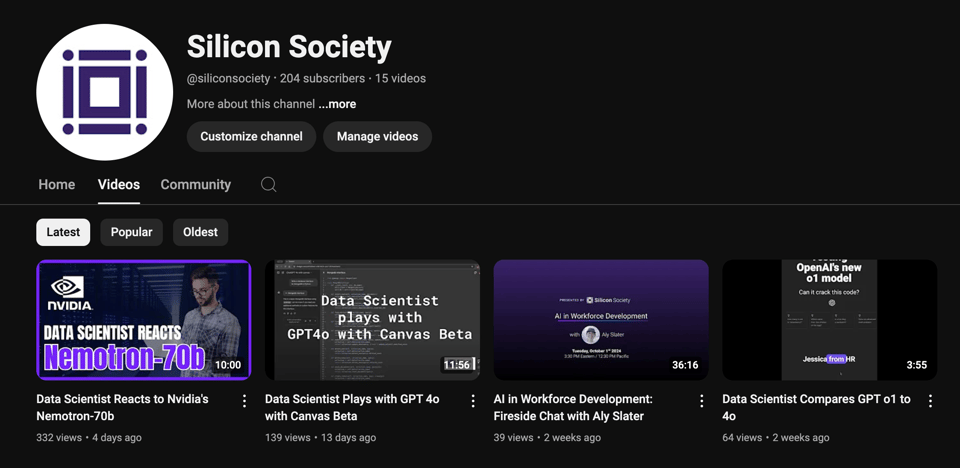The image size is (960, 468).
Task: Switch to the Home tab
Action: point(57,184)
